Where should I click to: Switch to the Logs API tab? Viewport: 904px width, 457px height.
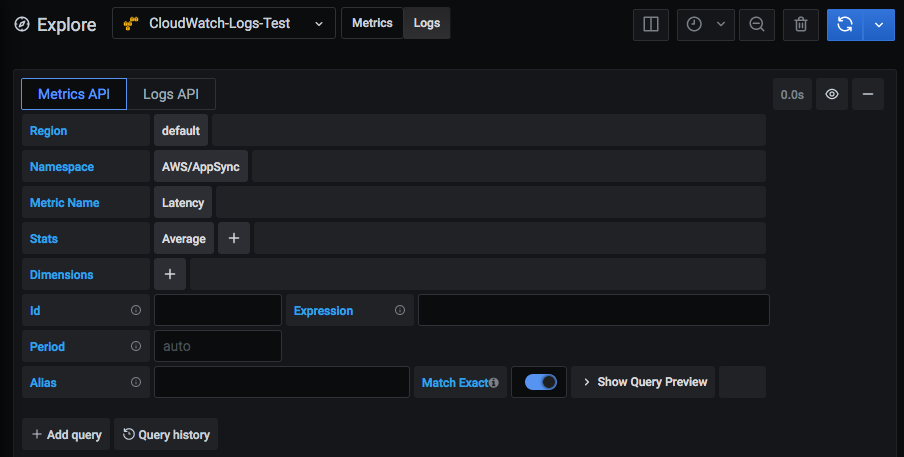click(171, 94)
